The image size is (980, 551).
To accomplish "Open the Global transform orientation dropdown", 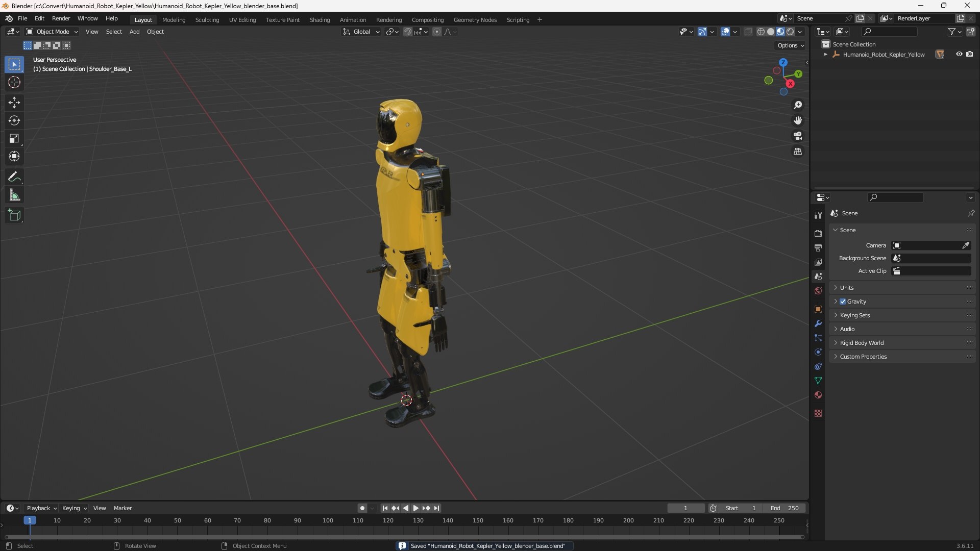I will coord(361,32).
